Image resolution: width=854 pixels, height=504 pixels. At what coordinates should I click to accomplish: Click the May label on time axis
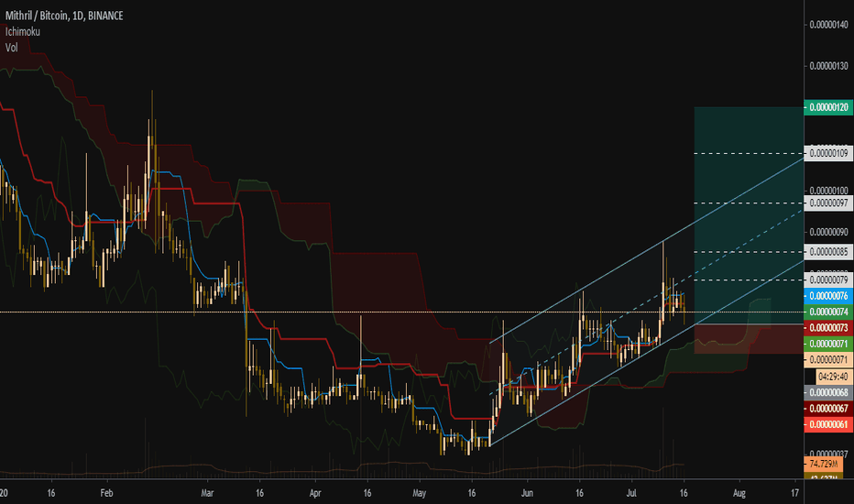[x=420, y=493]
